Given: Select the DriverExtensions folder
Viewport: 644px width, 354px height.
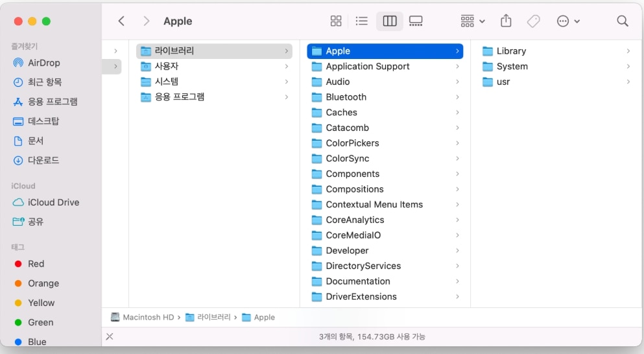Looking at the screenshot, I should click(385, 296).
